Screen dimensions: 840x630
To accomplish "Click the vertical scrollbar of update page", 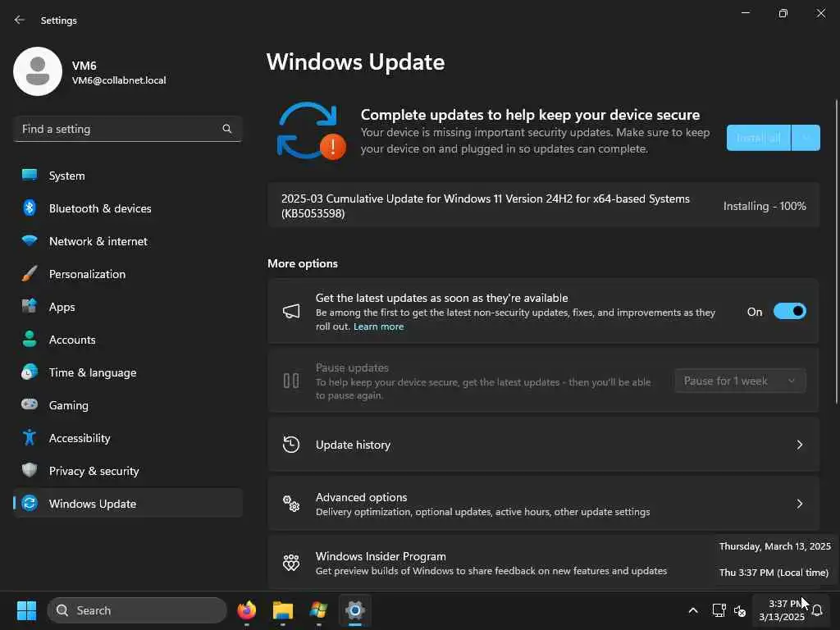I will point(836,252).
